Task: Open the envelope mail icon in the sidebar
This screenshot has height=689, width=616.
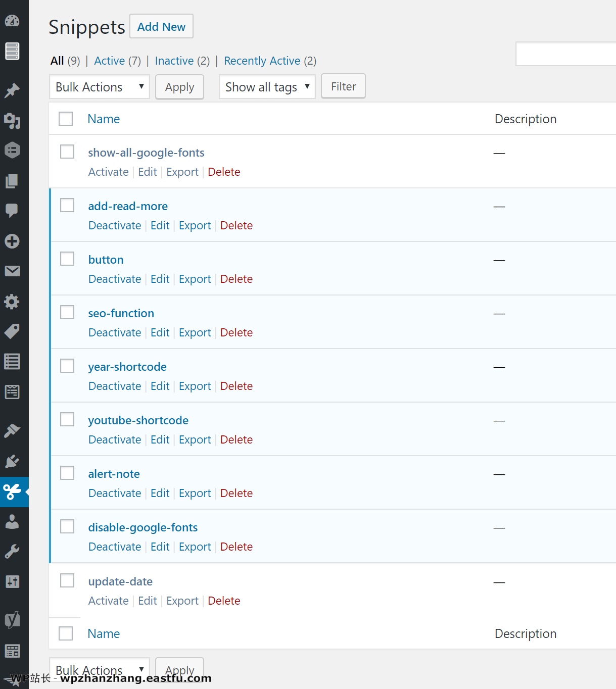Action: tap(12, 271)
